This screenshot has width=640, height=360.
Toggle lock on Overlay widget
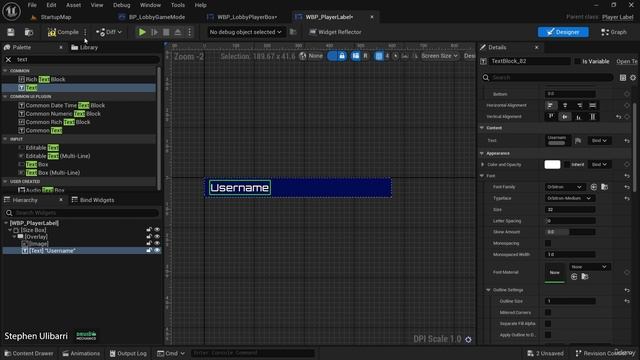[x=149, y=237]
